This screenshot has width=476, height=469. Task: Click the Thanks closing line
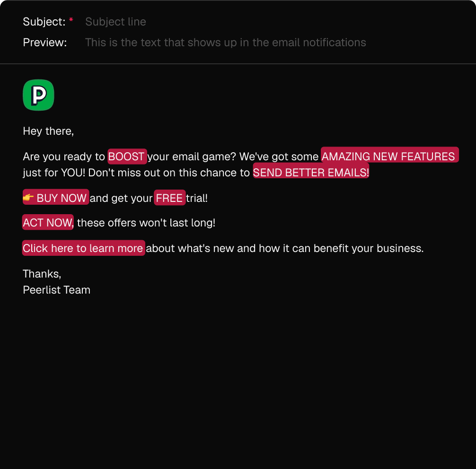42,274
